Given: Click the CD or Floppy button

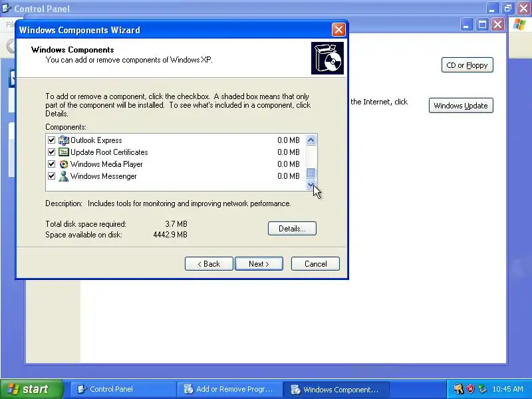Looking at the screenshot, I should click(x=467, y=65).
